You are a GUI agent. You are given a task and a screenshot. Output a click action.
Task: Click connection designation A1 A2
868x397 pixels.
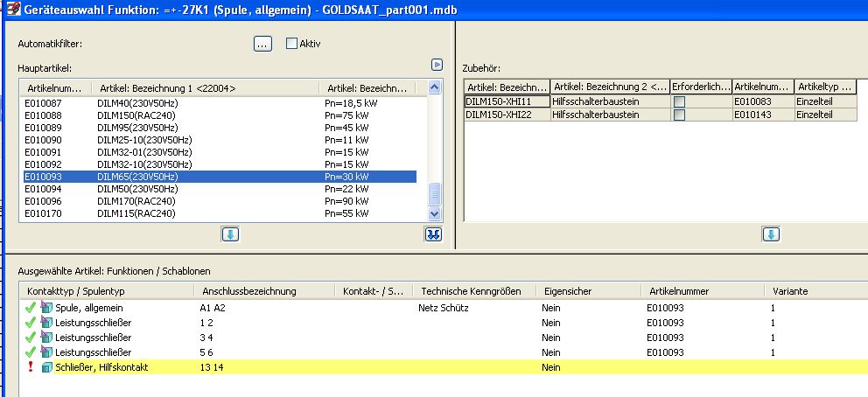tap(213, 308)
